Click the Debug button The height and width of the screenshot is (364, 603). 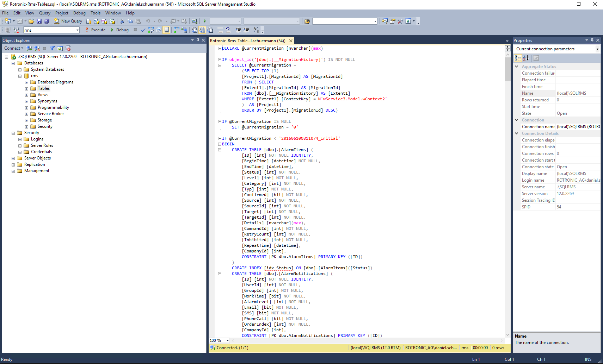pos(120,30)
